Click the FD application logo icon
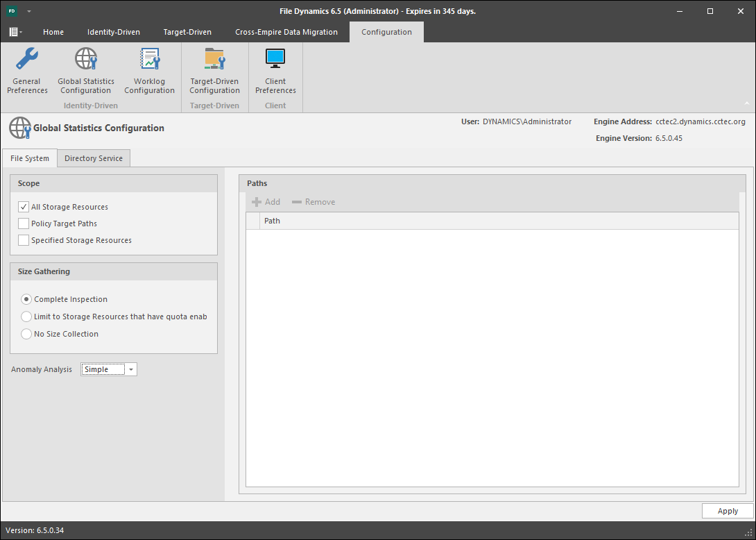 coord(12,11)
